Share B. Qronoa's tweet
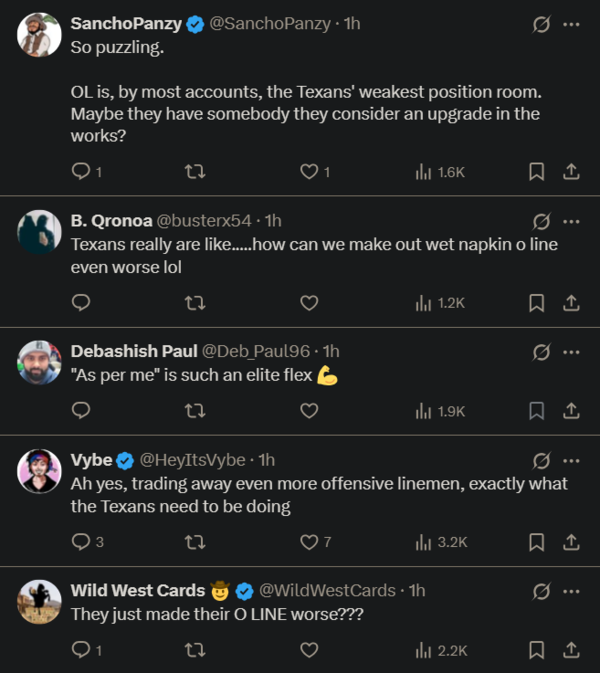600x673 pixels. (x=571, y=302)
